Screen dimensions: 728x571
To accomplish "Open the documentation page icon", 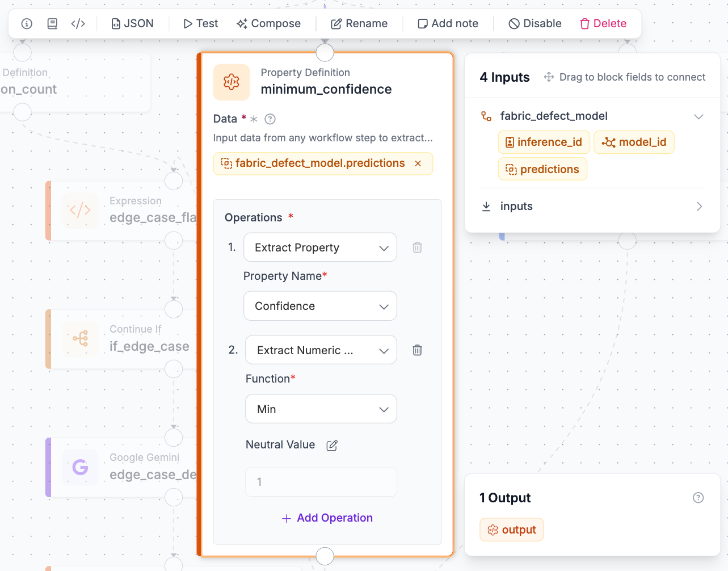I will pos(52,24).
